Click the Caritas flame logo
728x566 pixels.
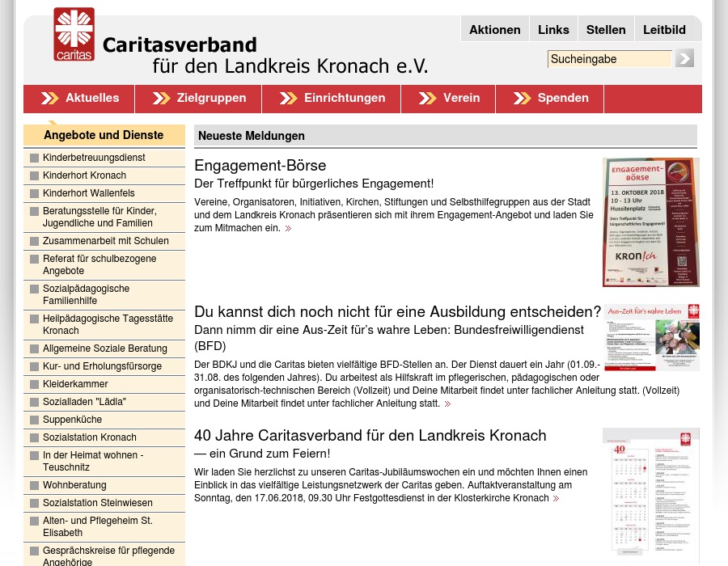[x=74, y=34]
